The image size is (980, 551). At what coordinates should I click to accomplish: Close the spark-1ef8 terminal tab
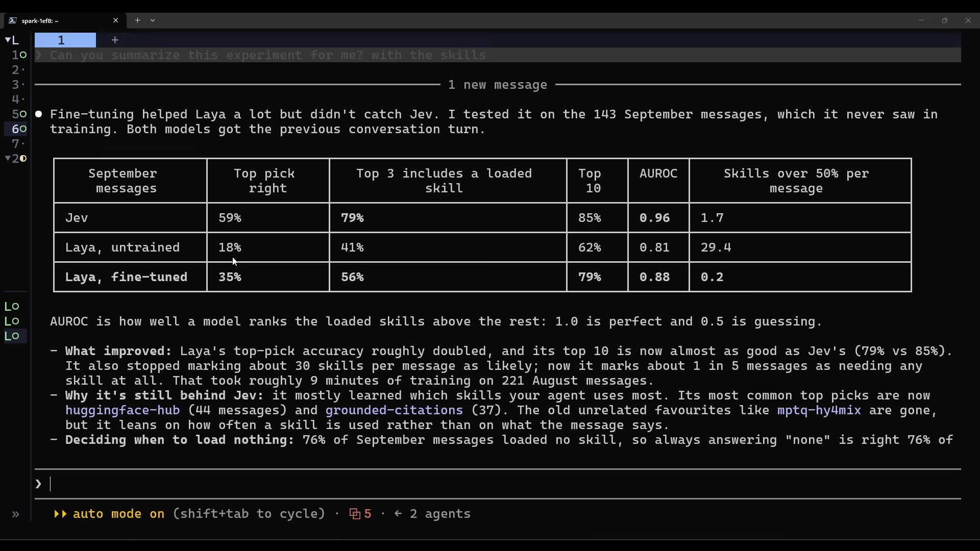click(115, 20)
